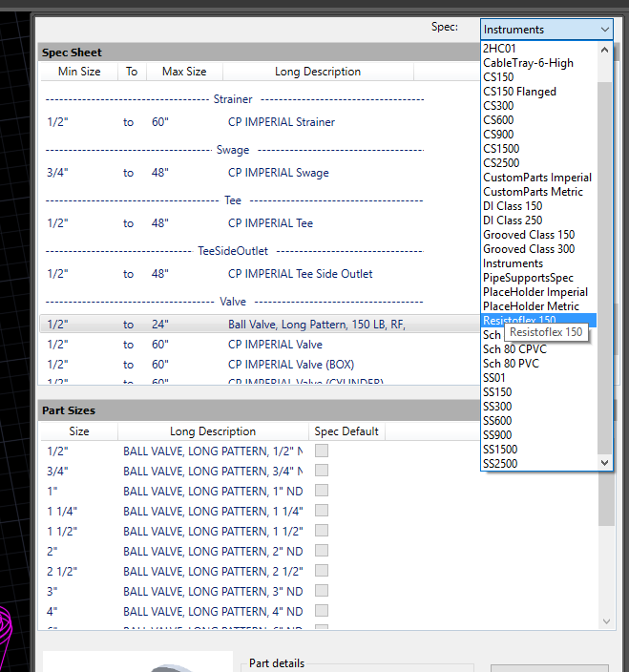Select SS01 spec entry
The width and height of the screenshot is (629, 672).
pos(539,378)
